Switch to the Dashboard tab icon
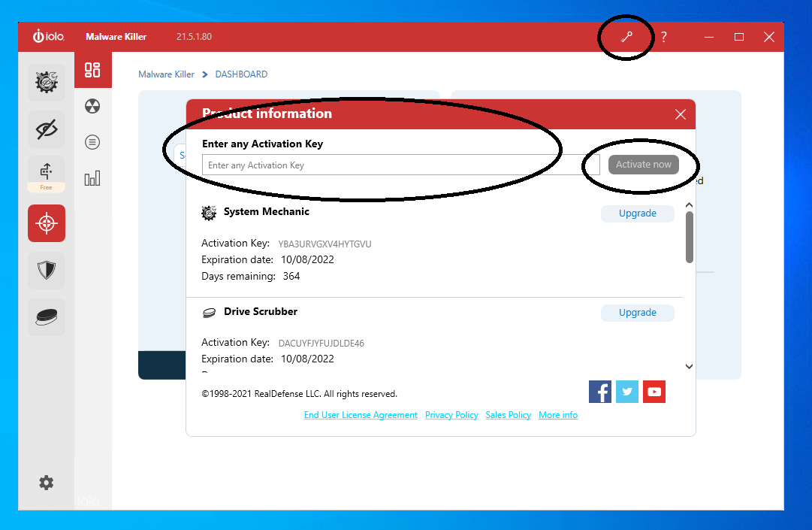Image resolution: width=812 pixels, height=530 pixels. pyautogui.click(x=92, y=70)
